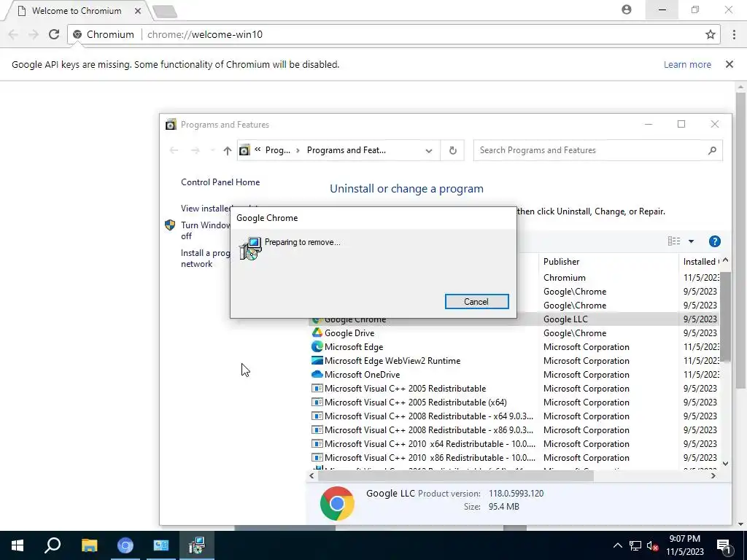Click the Google LLC publisher cell

(x=565, y=319)
